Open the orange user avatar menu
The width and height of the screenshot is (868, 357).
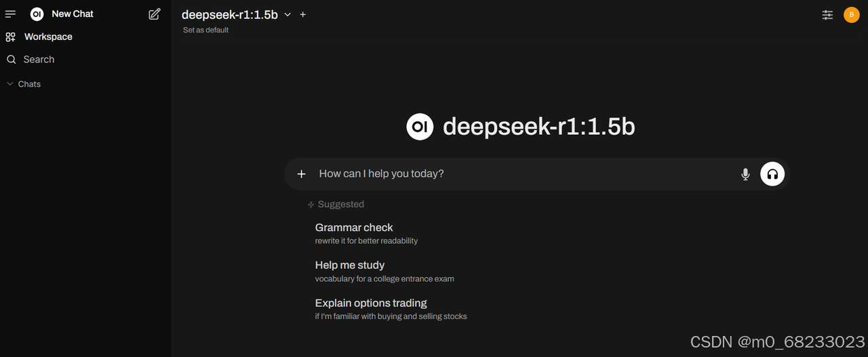coord(851,14)
